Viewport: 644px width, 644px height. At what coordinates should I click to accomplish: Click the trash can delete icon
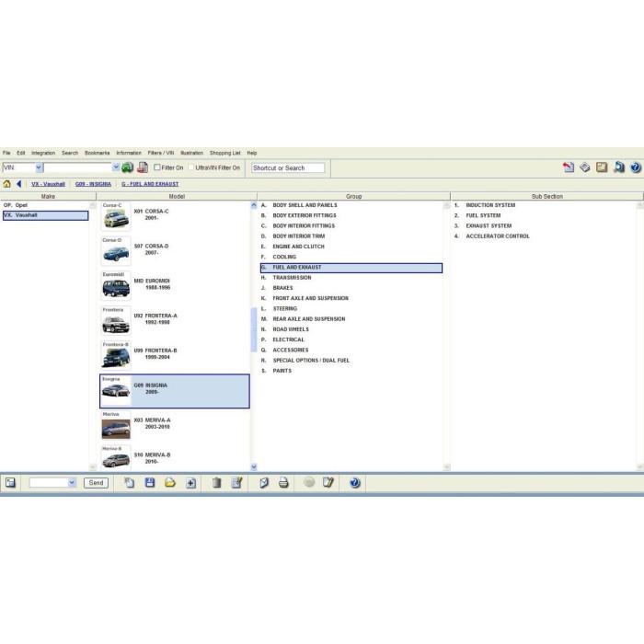point(217,483)
